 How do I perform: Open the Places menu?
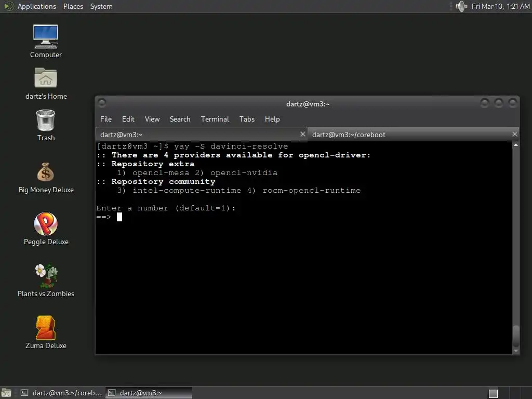tap(73, 6)
